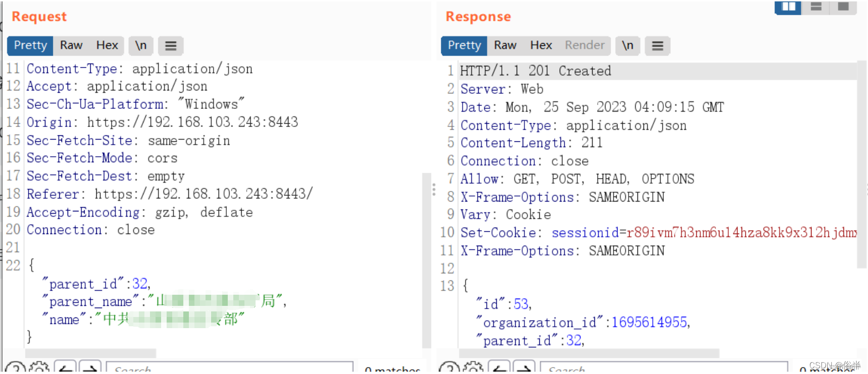Open help icon below Response panel
This screenshot has width=868, height=374.
point(449,368)
